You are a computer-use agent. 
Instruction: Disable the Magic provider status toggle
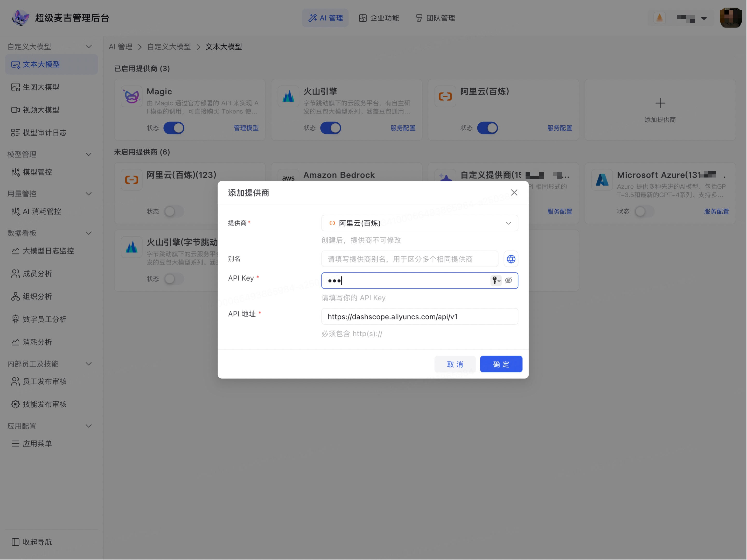point(174,128)
